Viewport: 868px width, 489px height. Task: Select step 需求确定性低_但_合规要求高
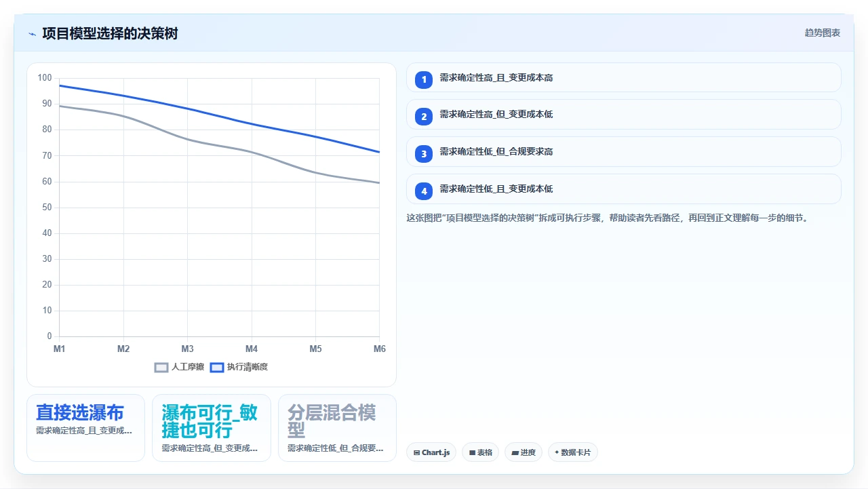pyautogui.click(x=624, y=152)
